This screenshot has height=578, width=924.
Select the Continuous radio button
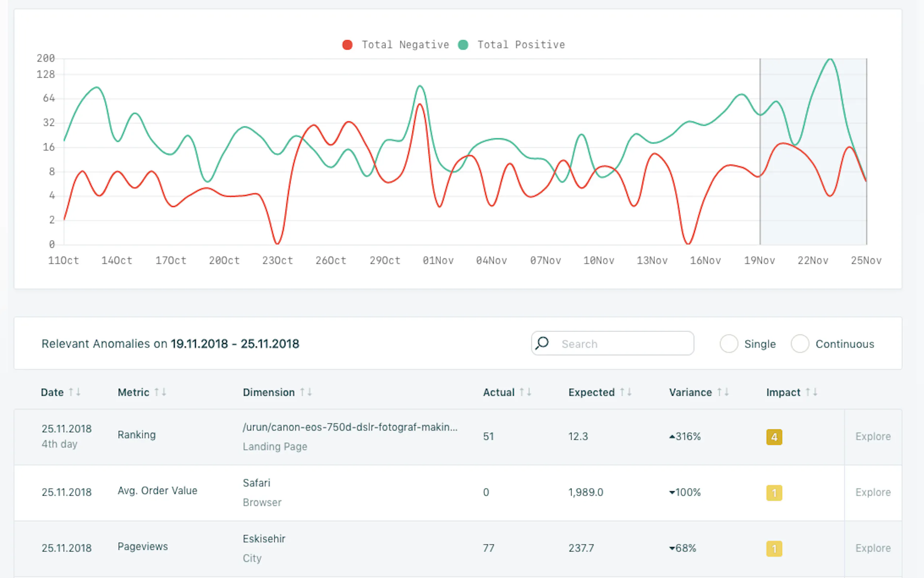[x=800, y=343]
